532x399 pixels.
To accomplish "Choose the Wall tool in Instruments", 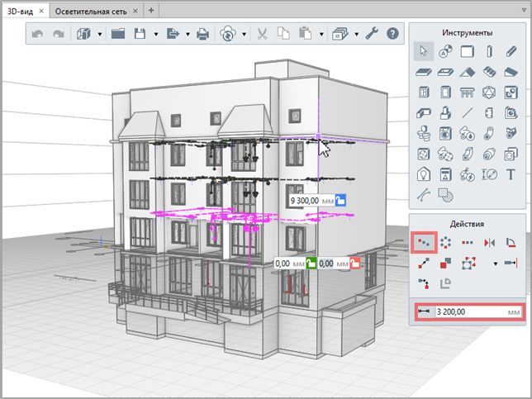I will pos(467,52).
